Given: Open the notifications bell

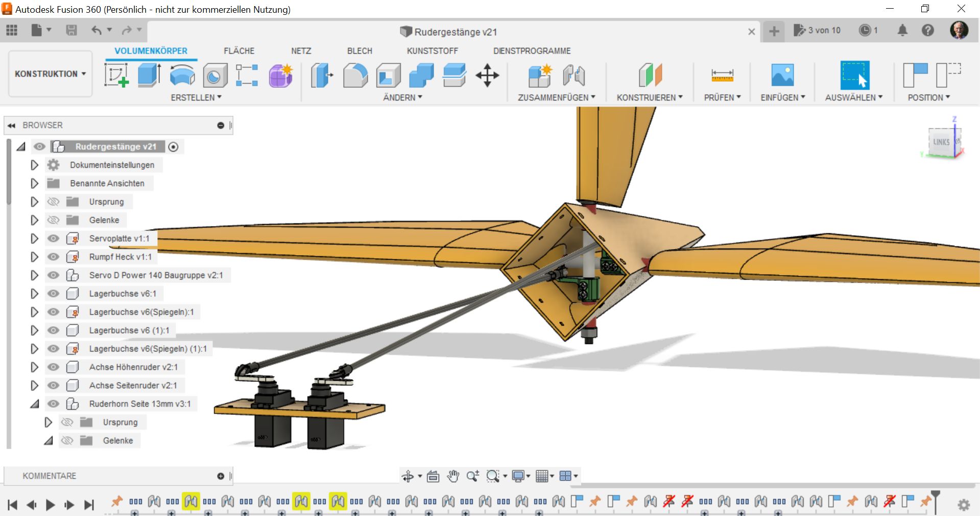Looking at the screenshot, I should pos(902,31).
